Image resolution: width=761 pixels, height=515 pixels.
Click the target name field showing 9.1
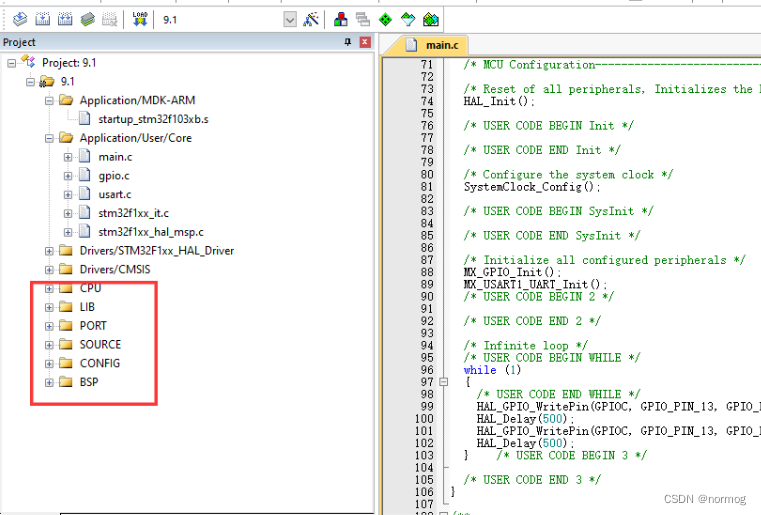pyautogui.click(x=222, y=20)
